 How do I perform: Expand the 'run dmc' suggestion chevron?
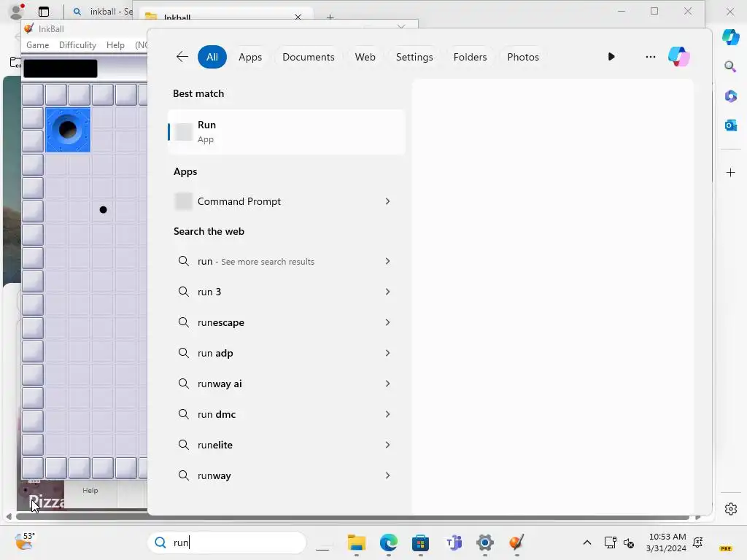click(387, 414)
